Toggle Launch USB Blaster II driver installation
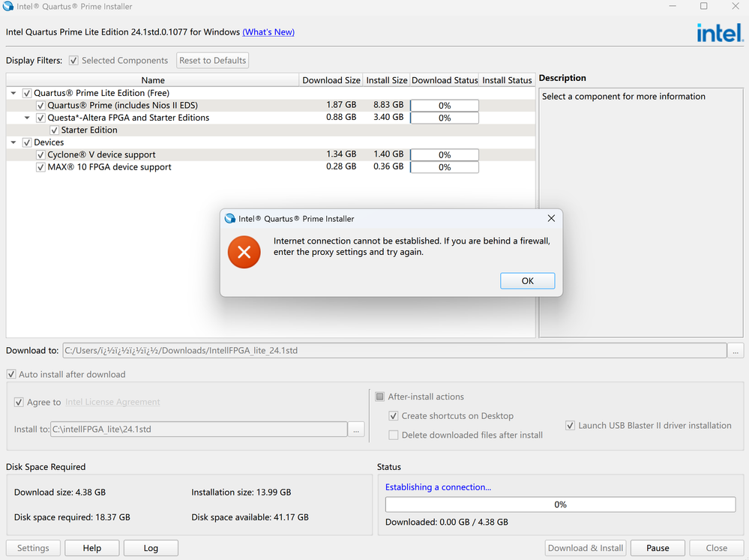The image size is (749, 560). pyautogui.click(x=570, y=425)
